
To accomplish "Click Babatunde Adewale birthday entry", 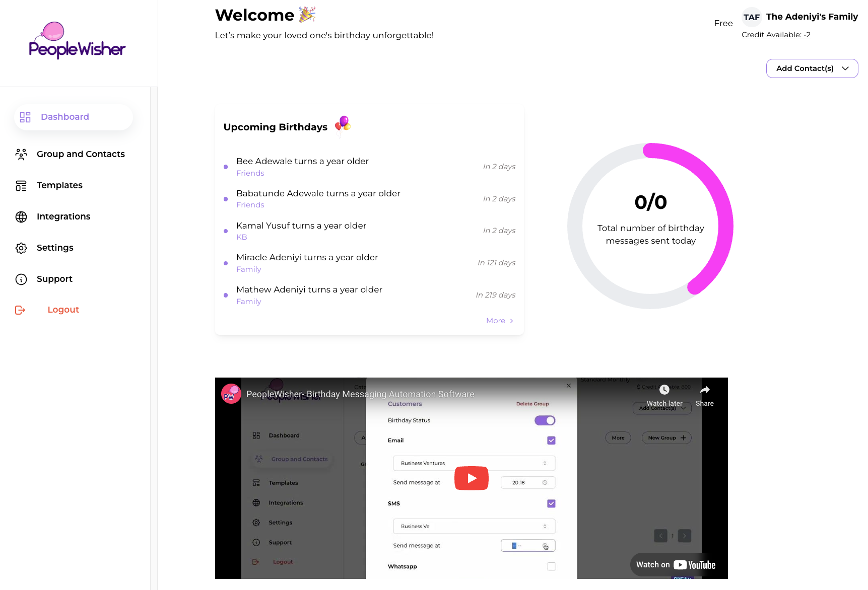I will point(370,199).
